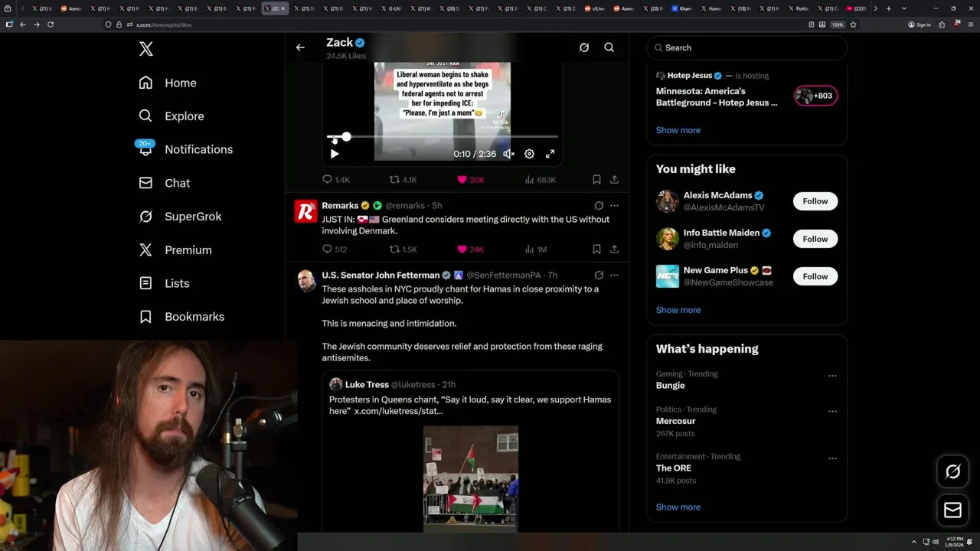Open floating Grok button
980x551 pixels.
coord(953,471)
